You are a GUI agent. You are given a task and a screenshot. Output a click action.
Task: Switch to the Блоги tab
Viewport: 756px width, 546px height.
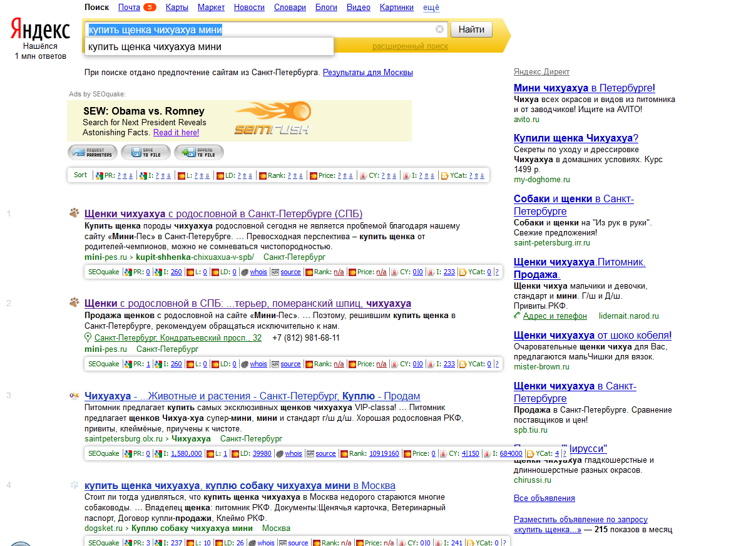pos(326,8)
